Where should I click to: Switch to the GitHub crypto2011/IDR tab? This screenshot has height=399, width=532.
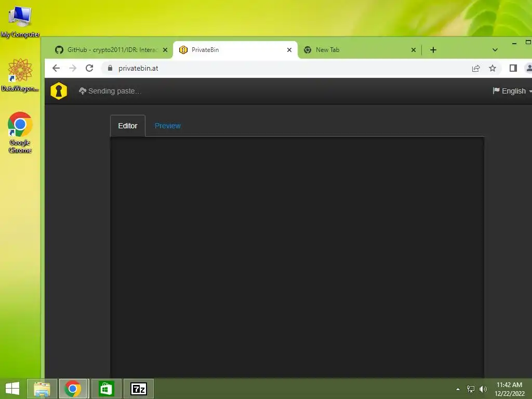coord(112,50)
